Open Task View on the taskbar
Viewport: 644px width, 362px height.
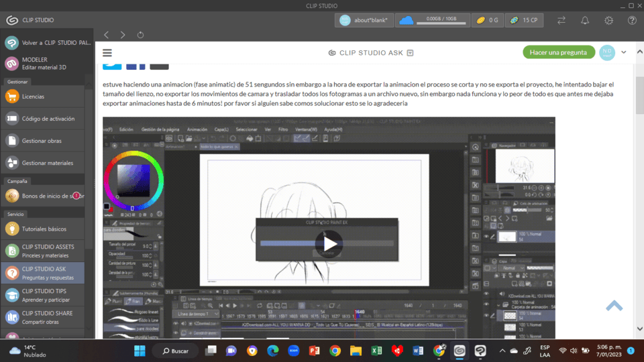pyautogui.click(x=211, y=351)
